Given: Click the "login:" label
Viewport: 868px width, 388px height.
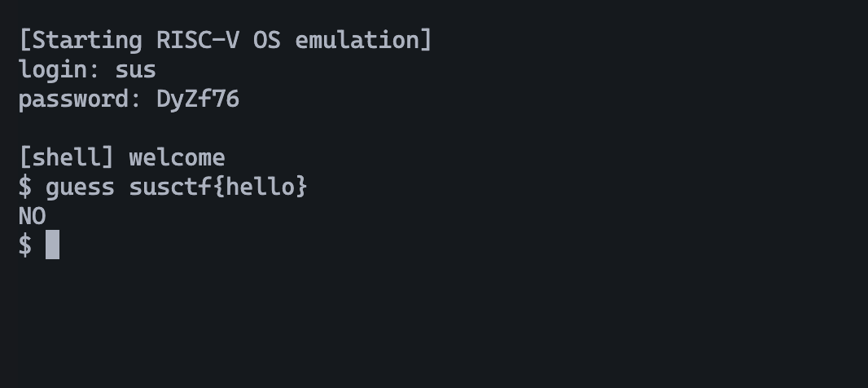Looking at the screenshot, I should point(59,70).
